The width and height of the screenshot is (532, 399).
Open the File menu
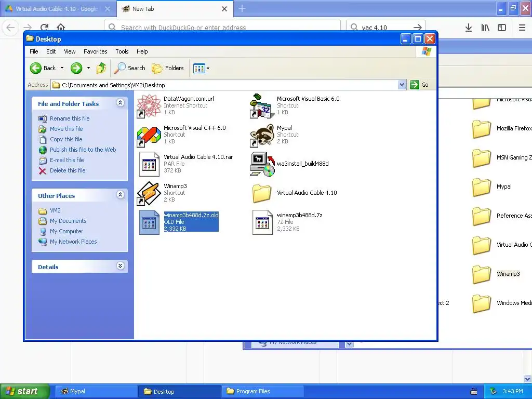point(34,51)
